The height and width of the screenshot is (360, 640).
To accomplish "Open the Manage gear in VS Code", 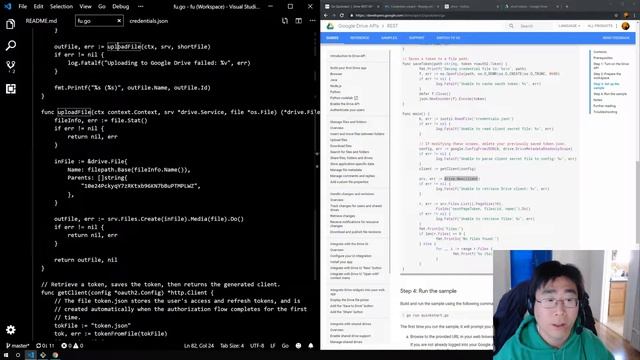I will pos(11,329).
